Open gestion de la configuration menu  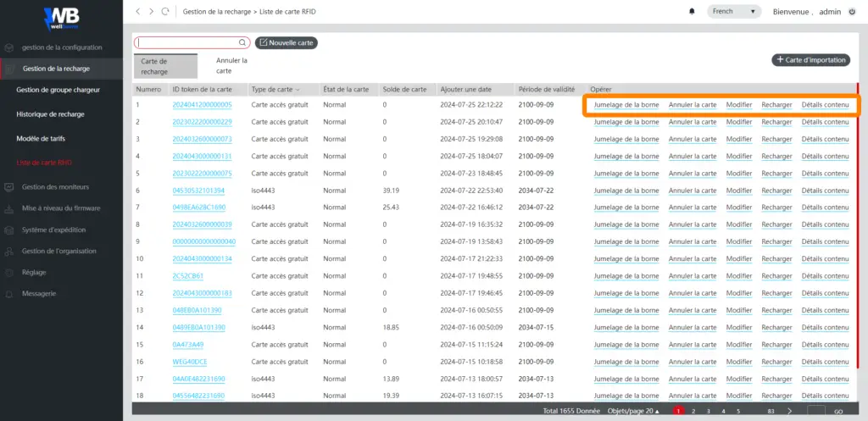61,47
